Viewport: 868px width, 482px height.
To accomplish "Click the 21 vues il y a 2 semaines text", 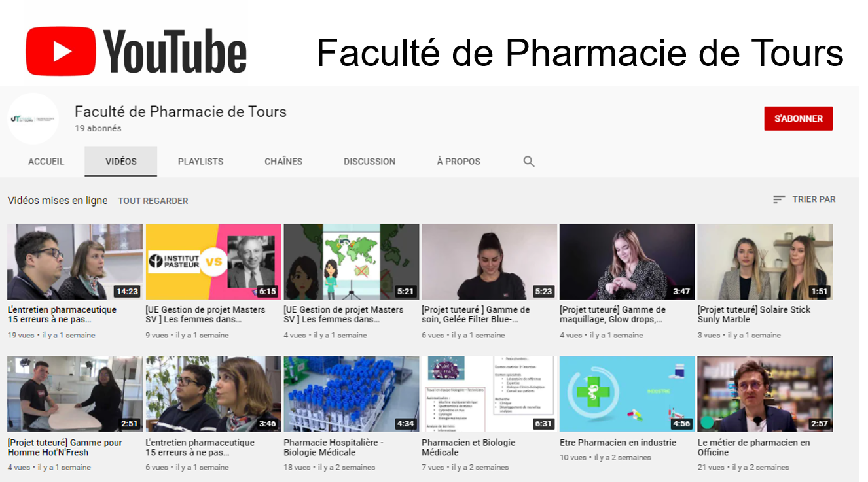I will point(744,468).
